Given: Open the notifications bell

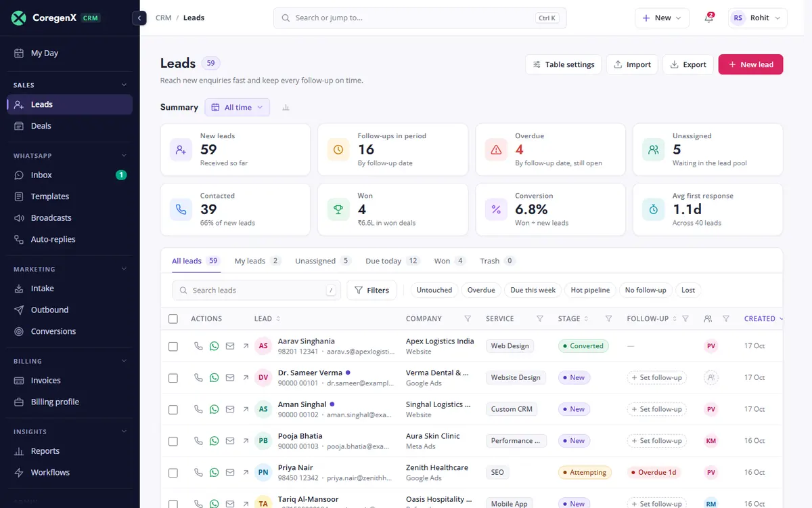Looking at the screenshot, I should point(708,18).
